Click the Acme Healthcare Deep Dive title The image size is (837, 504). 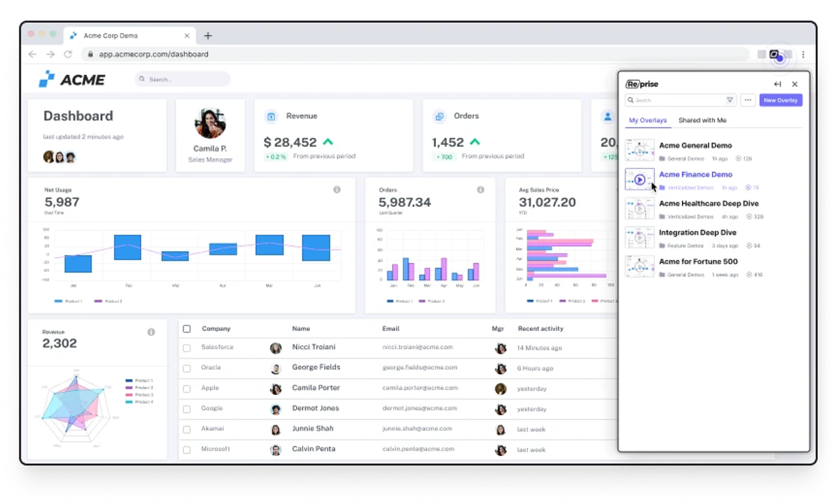coord(709,203)
